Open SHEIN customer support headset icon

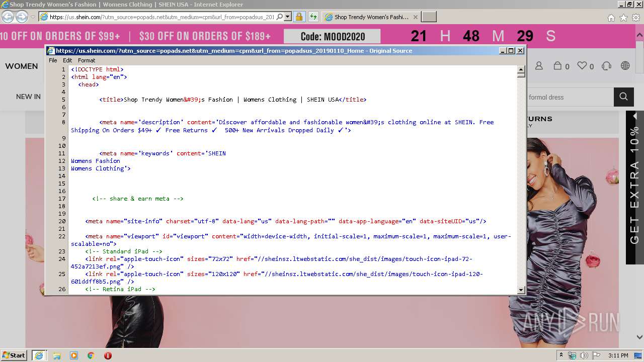(x=606, y=66)
